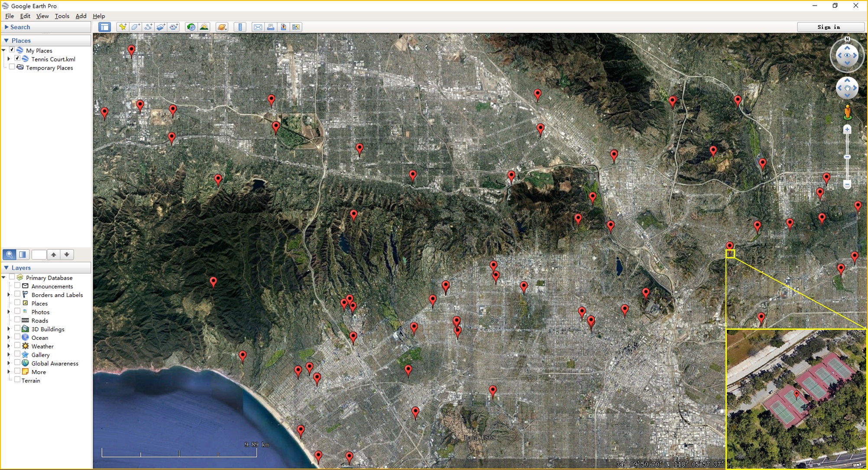Enable the Borders and Labels layer
Screen dimensions: 868x470
(17, 294)
